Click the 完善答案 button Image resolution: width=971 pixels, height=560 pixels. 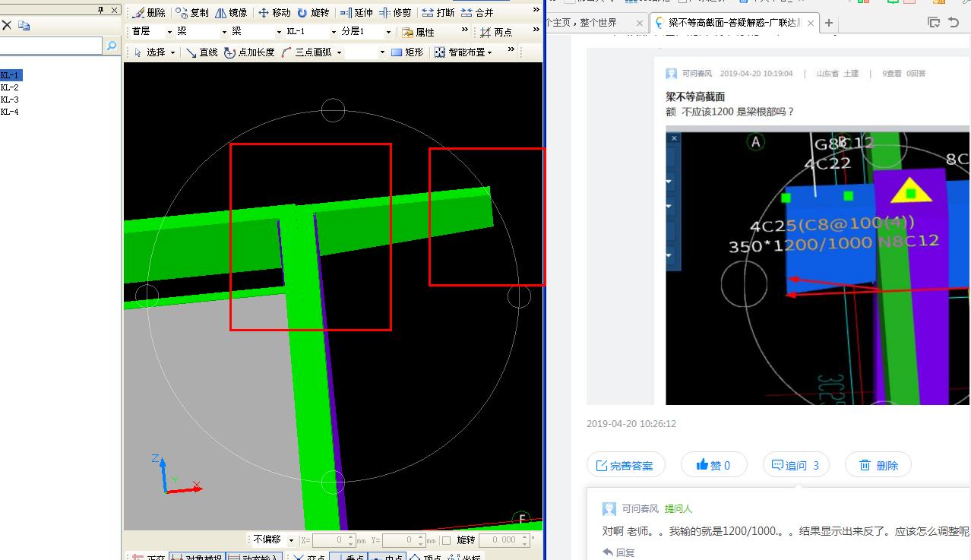626,465
